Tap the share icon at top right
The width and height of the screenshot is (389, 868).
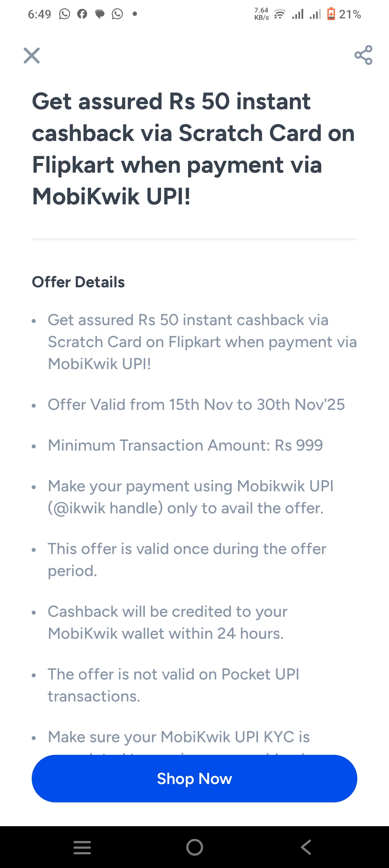363,56
